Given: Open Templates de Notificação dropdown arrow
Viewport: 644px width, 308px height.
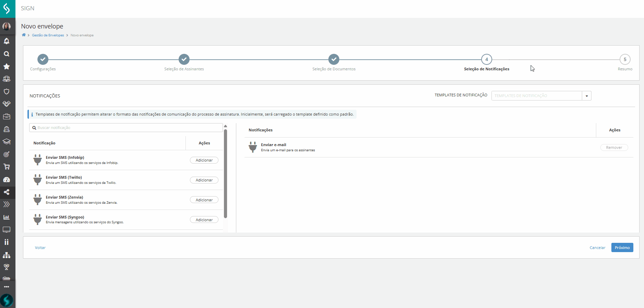Looking at the screenshot, I should [x=587, y=96].
